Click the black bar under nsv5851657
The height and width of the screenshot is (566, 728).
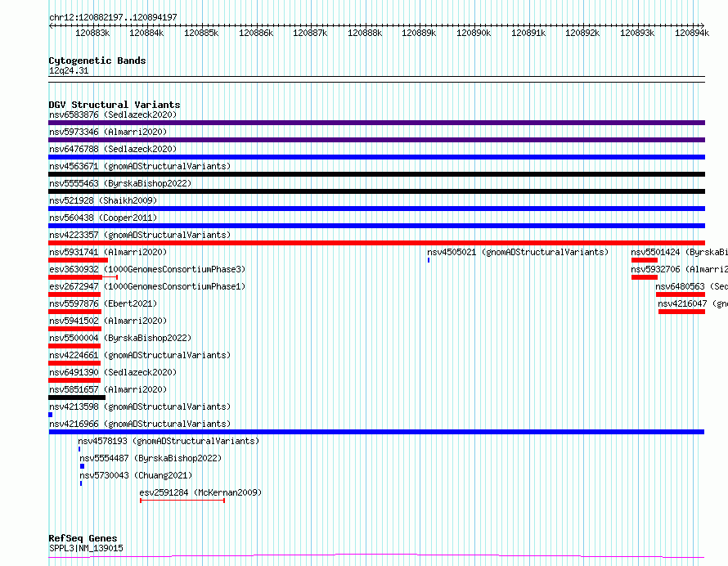(77, 398)
